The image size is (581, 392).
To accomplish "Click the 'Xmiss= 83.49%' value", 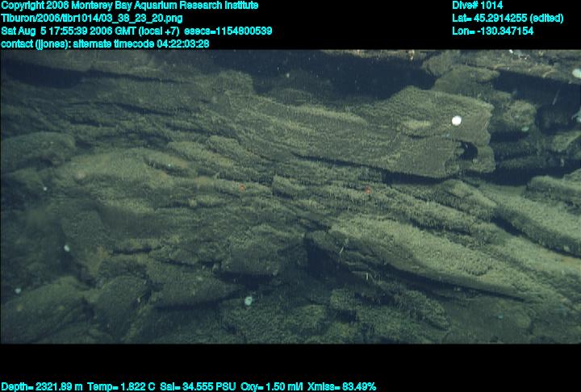I will [341, 387].
